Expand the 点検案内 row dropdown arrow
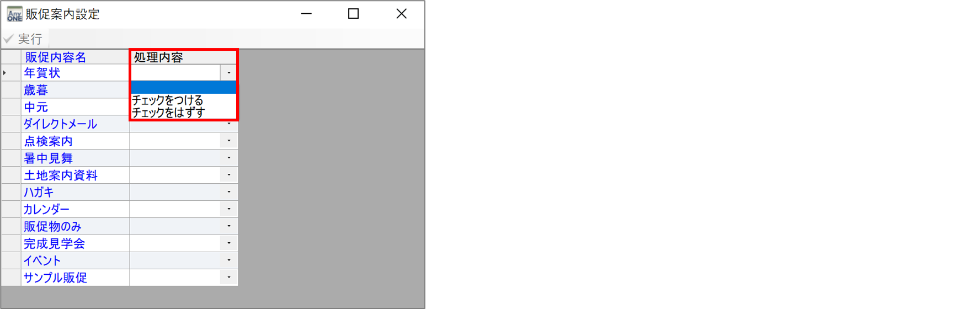 pyautogui.click(x=229, y=141)
